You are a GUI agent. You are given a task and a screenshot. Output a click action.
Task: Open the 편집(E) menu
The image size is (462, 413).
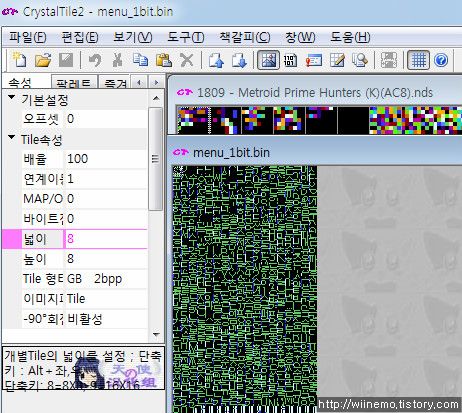(x=80, y=37)
